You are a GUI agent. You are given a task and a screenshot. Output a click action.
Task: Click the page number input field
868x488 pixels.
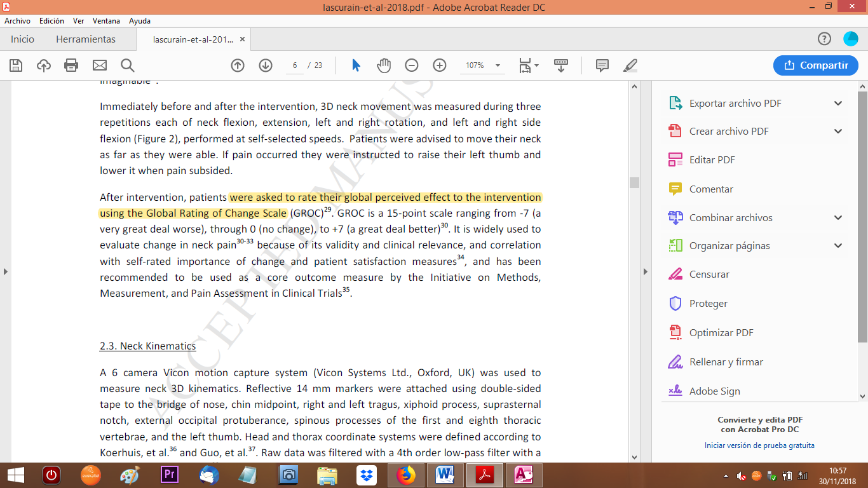tap(295, 65)
